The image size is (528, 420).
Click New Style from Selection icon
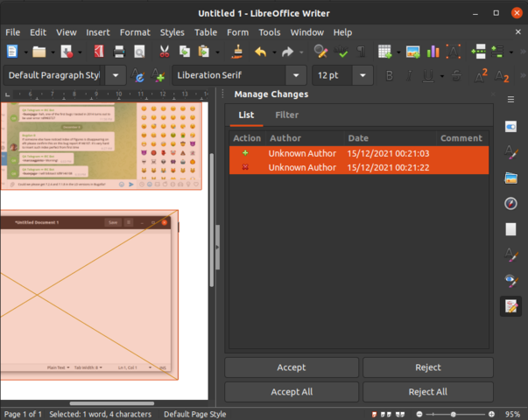[158, 75]
